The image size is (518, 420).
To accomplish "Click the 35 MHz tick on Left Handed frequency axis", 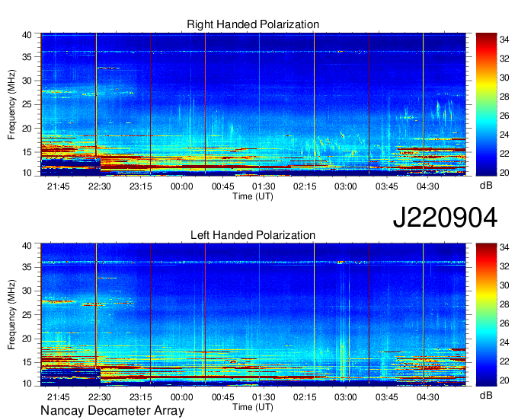I will click(27, 267).
